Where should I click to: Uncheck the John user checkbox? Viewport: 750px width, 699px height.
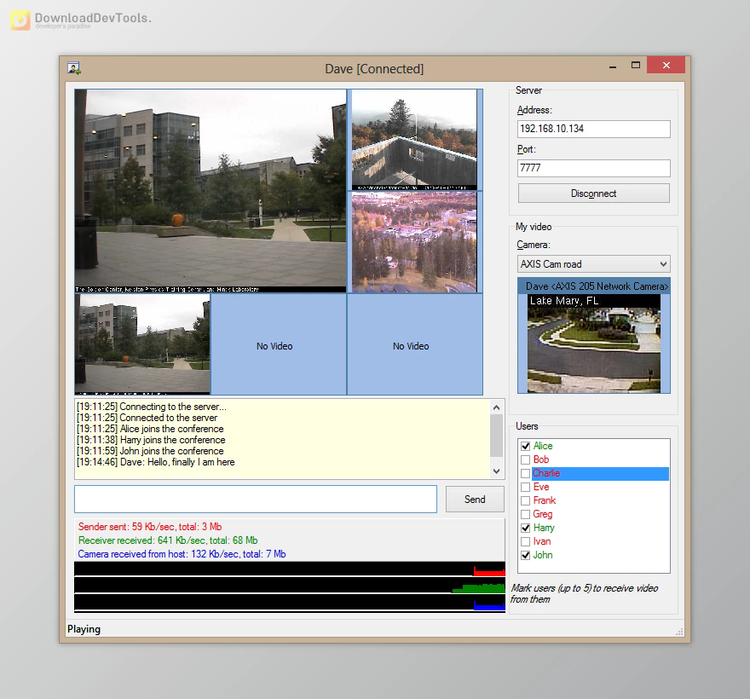pos(526,555)
